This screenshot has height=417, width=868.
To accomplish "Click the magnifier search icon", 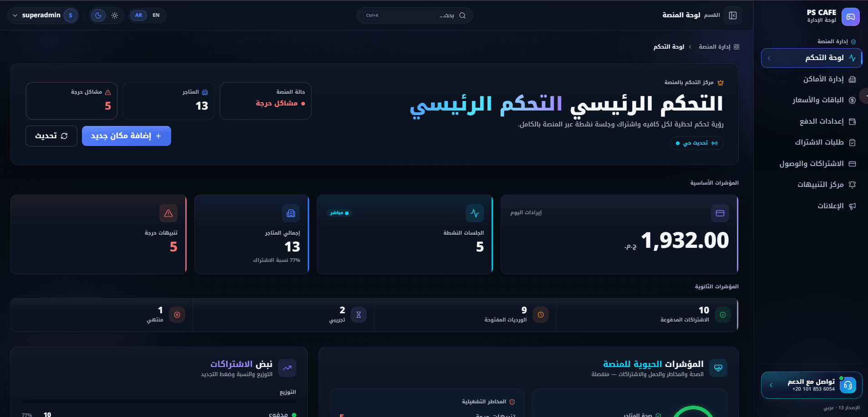I will (462, 15).
